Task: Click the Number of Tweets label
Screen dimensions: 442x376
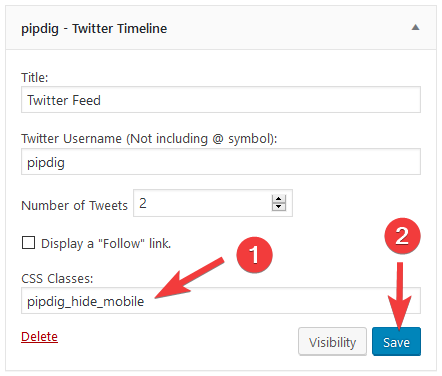Action: pos(74,205)
